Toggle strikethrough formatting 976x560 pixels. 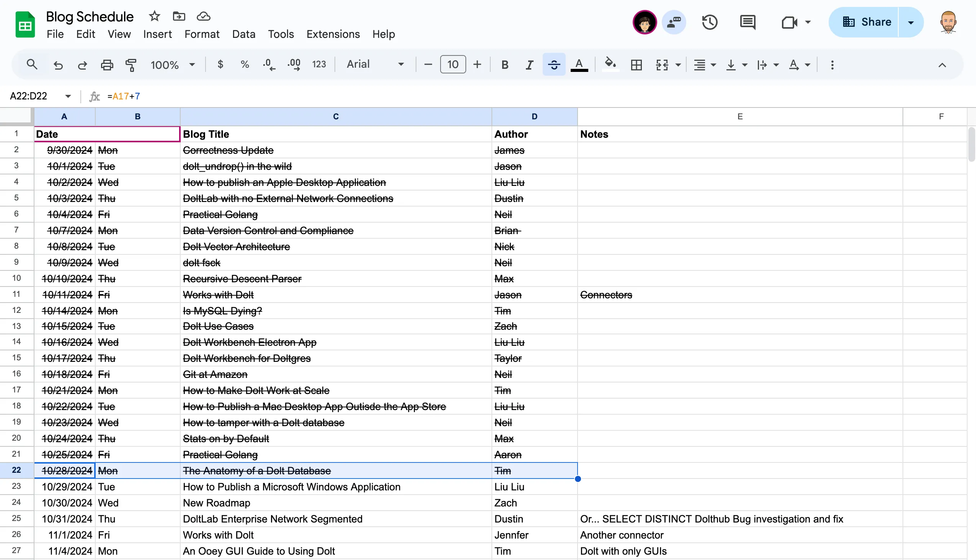click(554, 65)
